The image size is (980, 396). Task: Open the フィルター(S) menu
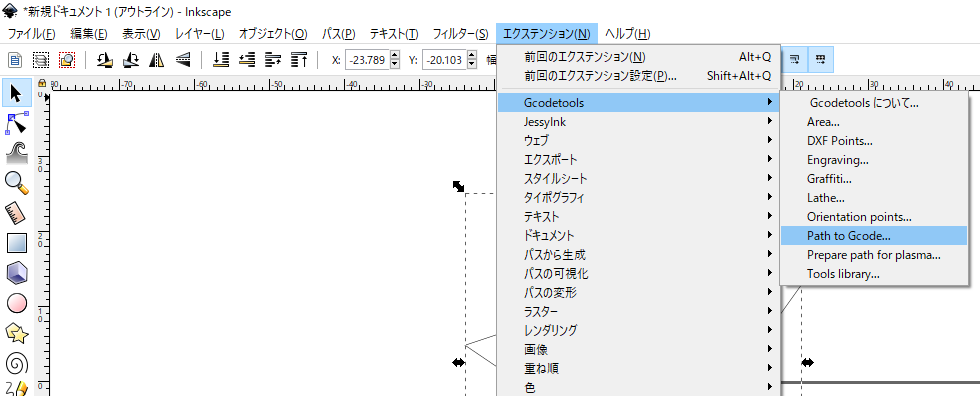point(460,33)
